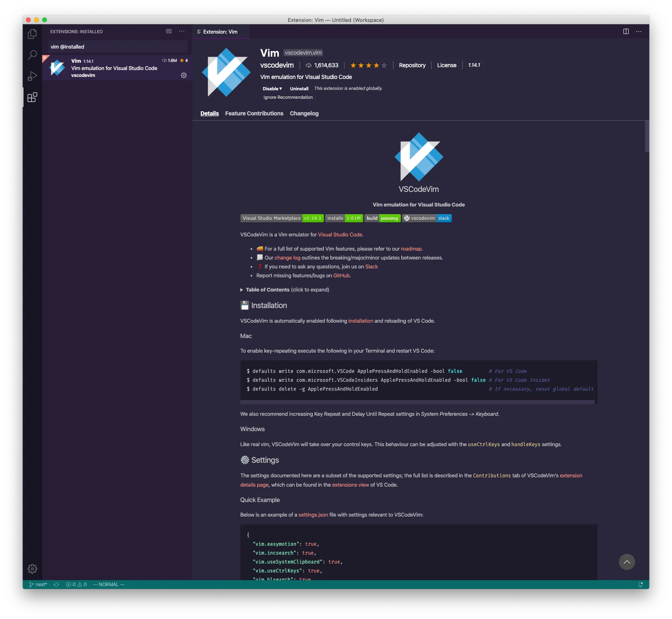The width and height of the screenshot is (672, 619).
Task: Click the vscodevim.vim identifier label
Action: coord(303,53)
